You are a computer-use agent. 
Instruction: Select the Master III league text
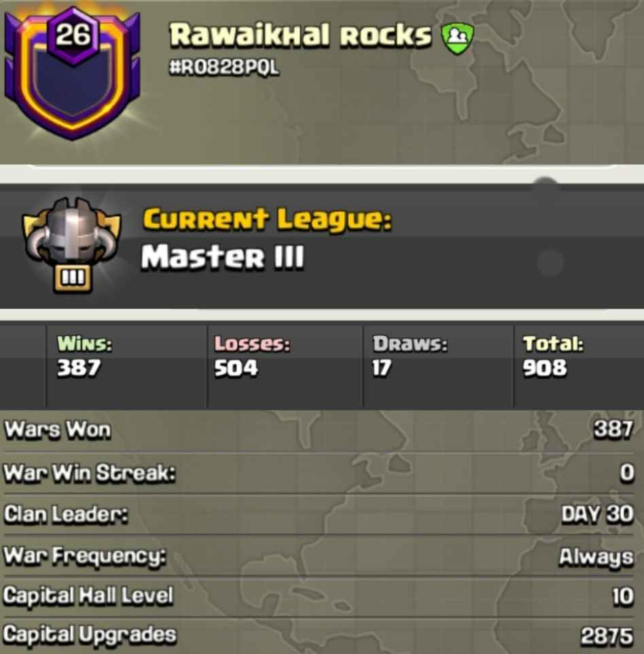click(x=222, y=257)
